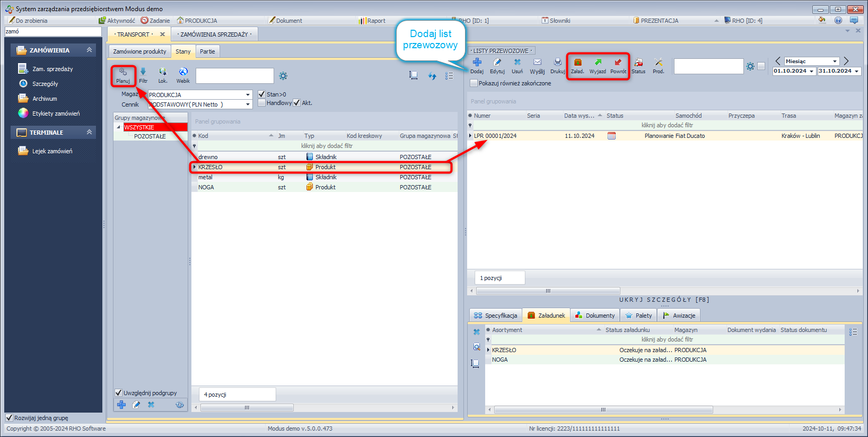Click the Planuj toolbar icon
868x437 pixels.
(123, 75)
